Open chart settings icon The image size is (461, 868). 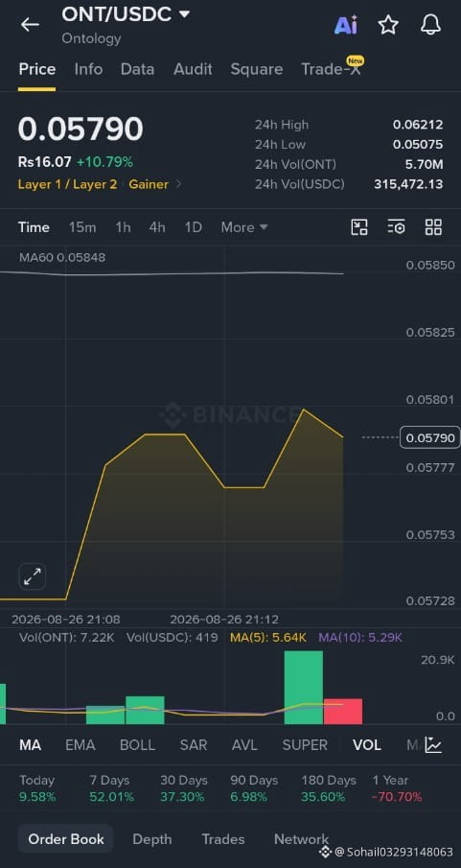coord(396,227)
